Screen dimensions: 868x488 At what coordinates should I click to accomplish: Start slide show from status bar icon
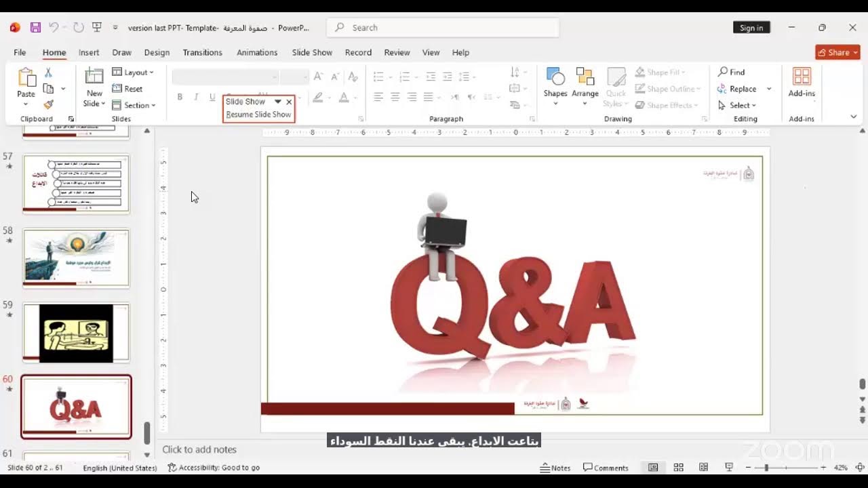coord(729,468)
